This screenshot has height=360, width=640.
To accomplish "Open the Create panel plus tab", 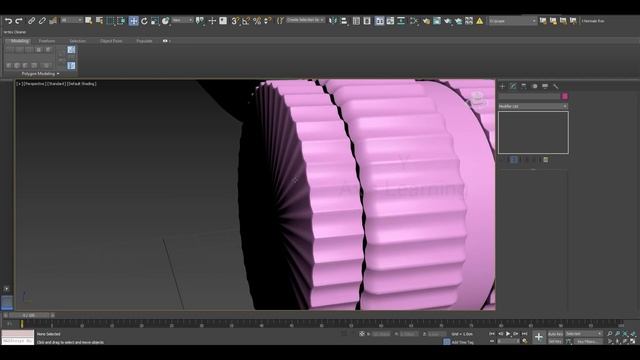I will tap(502, 86).
